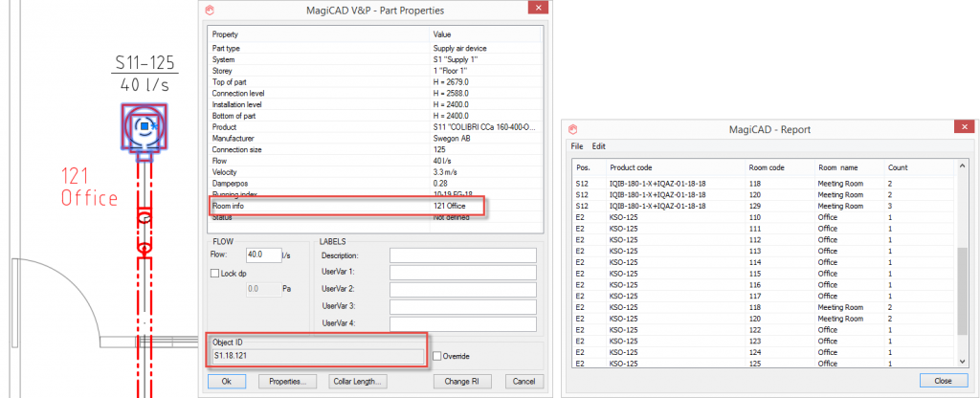The height and width of the screenshot is (398, 980).
Task: Click the Flow input field showing 40.0
Action: click(x=263, y=254)
